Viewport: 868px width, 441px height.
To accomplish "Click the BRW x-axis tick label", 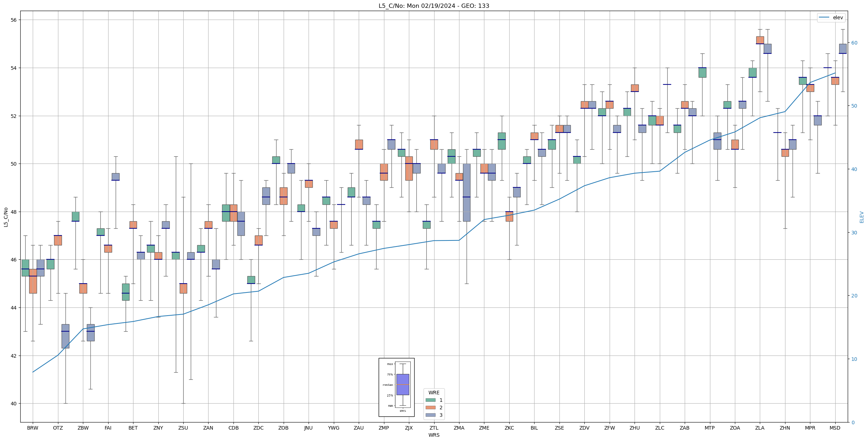I will point(32,428).
